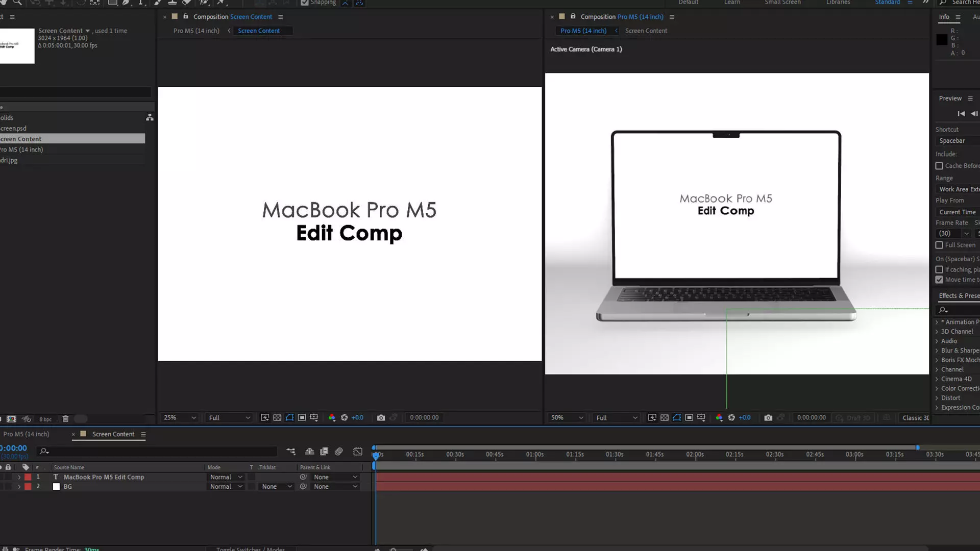This screenshot has height=551, width=980.
Task: Open Screen Content composition panel menu
Action: pos(280,17)
